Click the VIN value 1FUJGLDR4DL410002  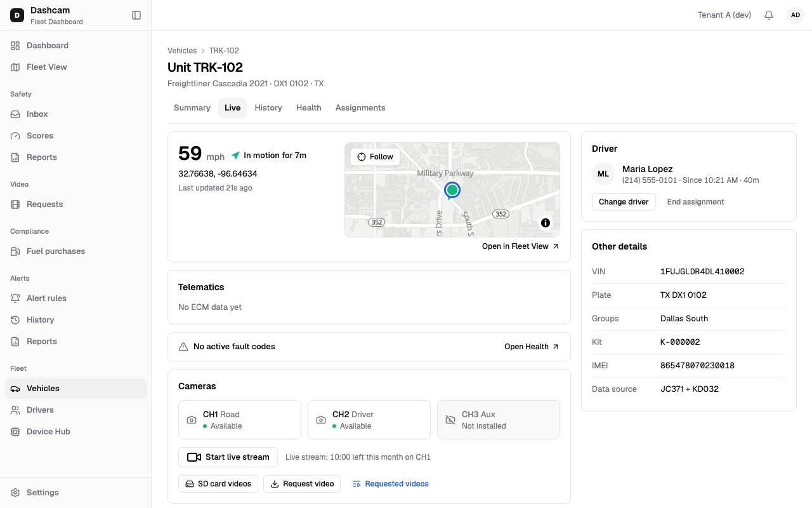(x=702, y=272)
